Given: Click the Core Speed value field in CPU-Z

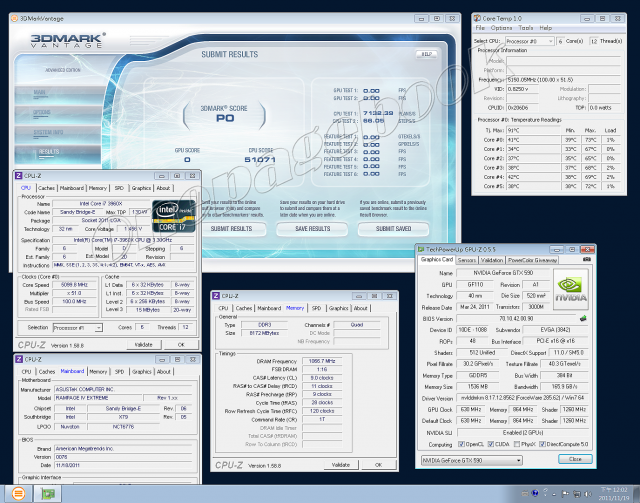Looking at the screenshot, I should point(75,285).
